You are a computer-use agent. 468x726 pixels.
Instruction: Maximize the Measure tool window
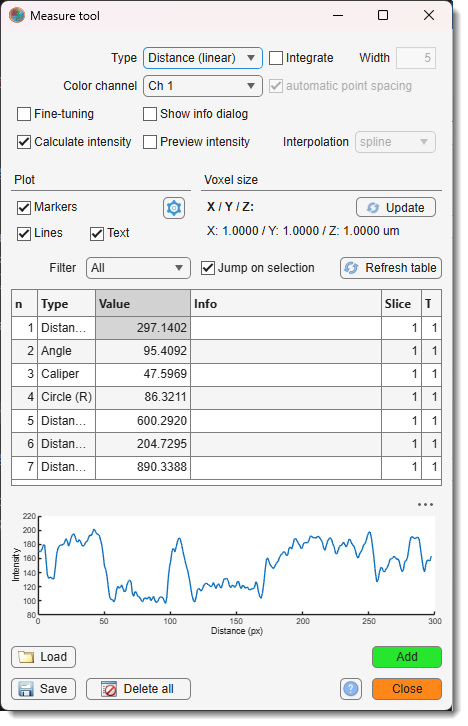click(x=383, y=15)
